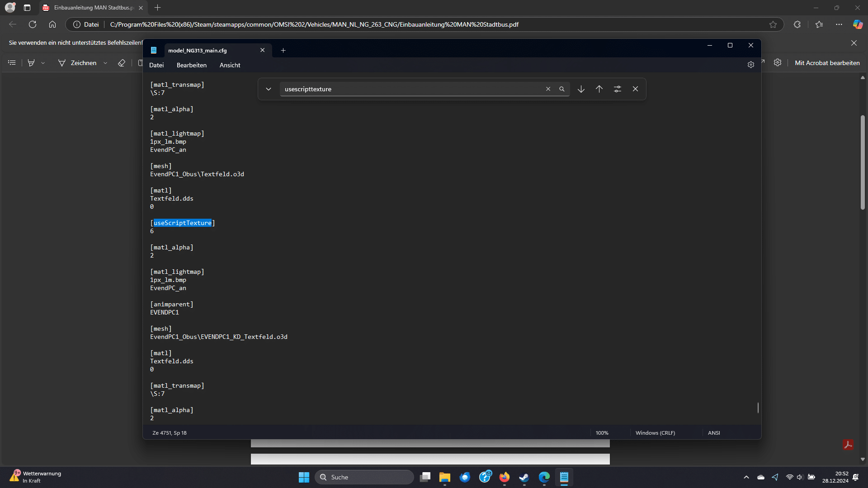Add this page to favorites star
868x488 pixels.
(x=773, y=24)
